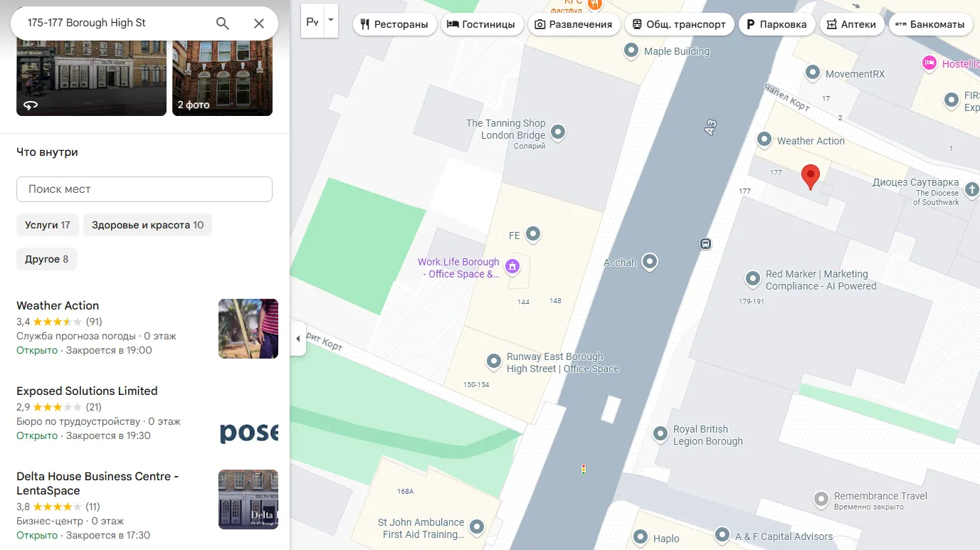Select the Acchah map marker
The width and height of the screenshot is (980, 550).
coord(649,263)
